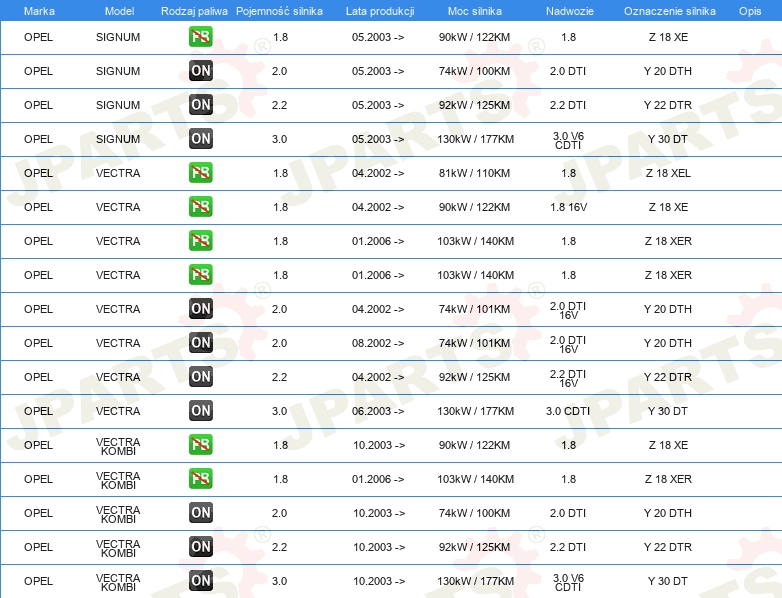Click ON icon in VECTRA 2.0 04.2002 row
This screenshot has height=598, width=782.
[x=200, y=309]
